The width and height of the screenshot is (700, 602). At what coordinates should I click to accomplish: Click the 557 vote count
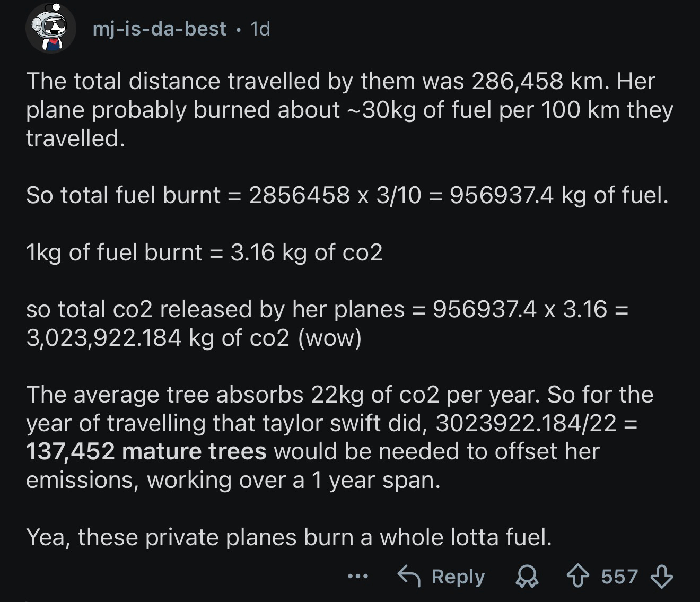coord(619,577)
